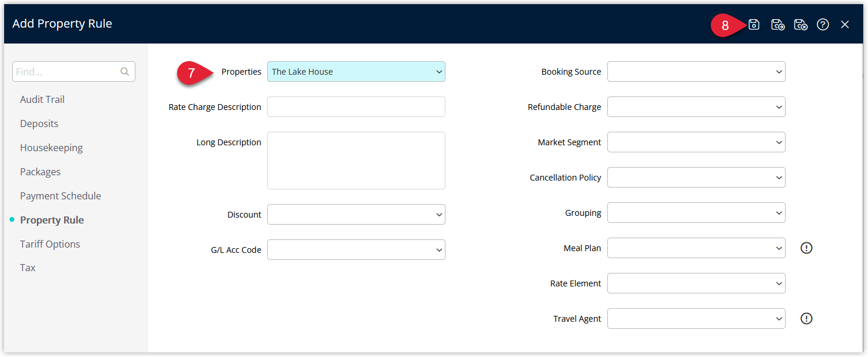Open the Rate Element dropdown
Viewport: 868px width, 357px height.
coord(696,283)
